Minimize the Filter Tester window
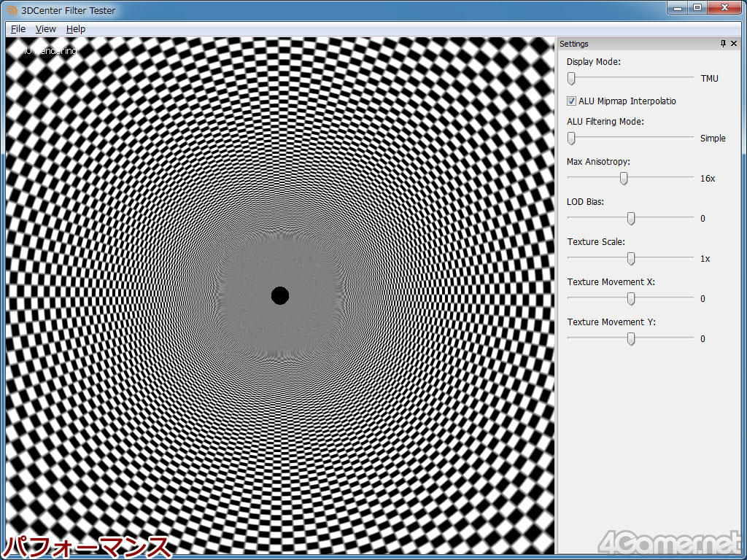Image resolution: width=747 pixels, height=560 pixels. pos(678,7)
